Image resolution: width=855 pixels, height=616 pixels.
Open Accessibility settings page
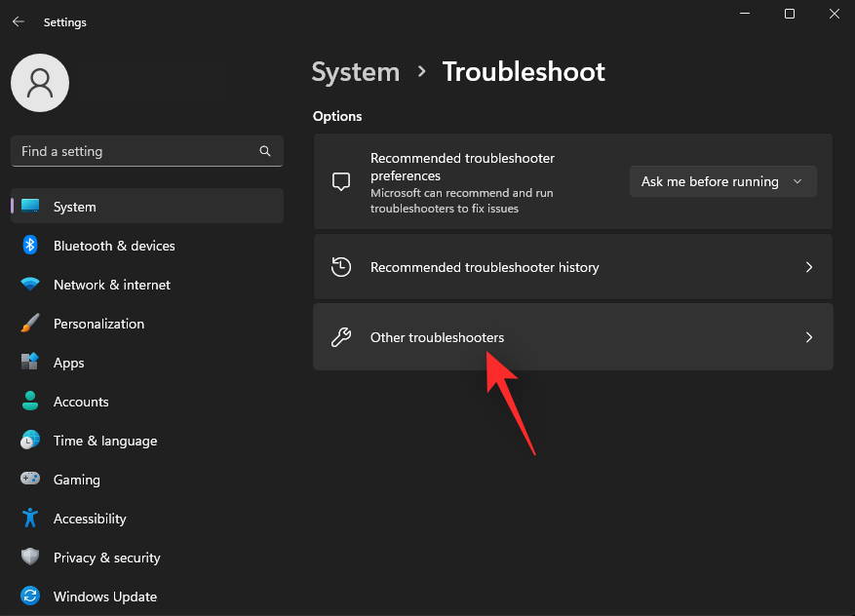(90, 519)
